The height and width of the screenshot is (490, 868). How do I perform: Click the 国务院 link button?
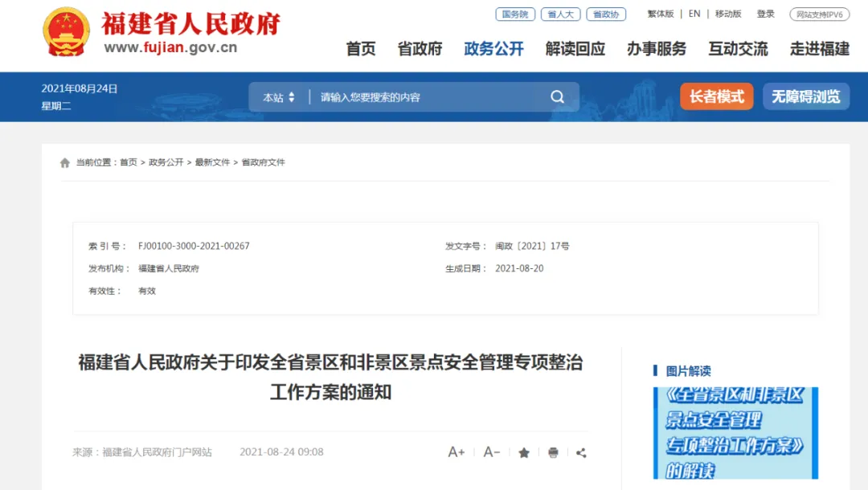tap(515, 14)
